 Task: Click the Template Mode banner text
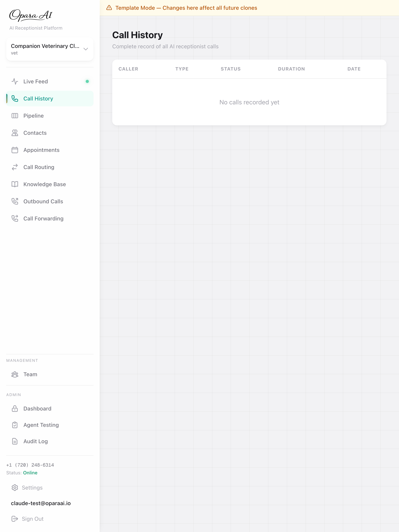coord(186,8)
